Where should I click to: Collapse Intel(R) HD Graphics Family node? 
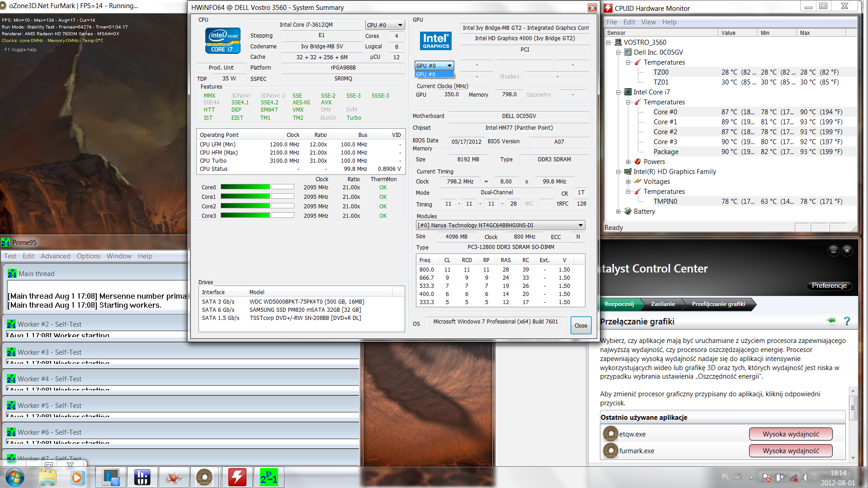(x=618, y=172)
